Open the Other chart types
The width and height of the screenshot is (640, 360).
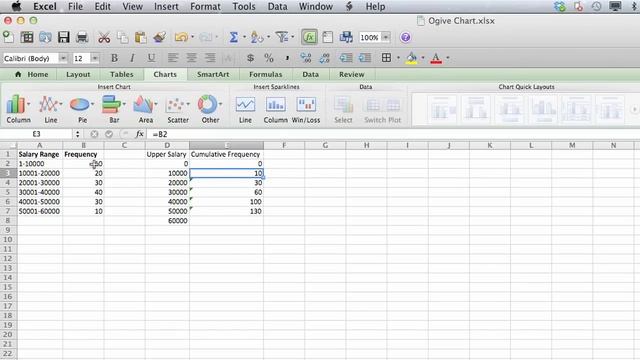coord(210,109)
